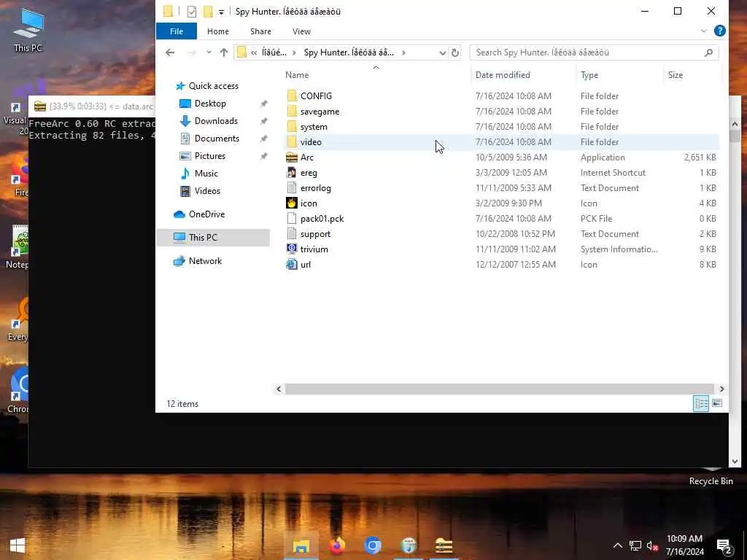Viewport: 747px width, 560px height.
Task: Open Documents in navigation pane
Action: click(x=217, y=138)
